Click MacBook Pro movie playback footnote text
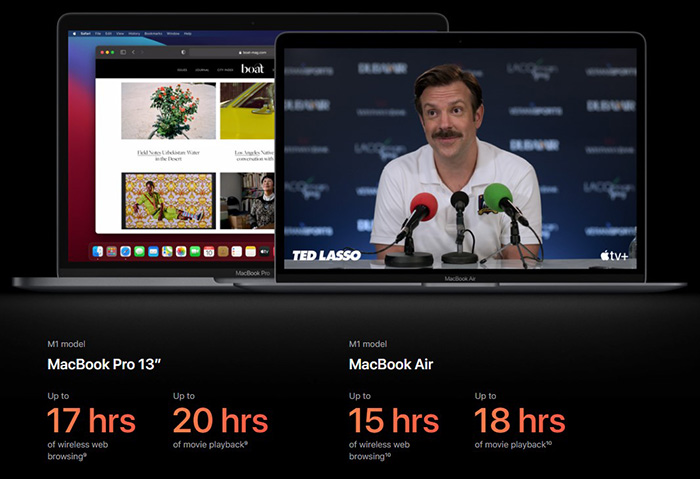The height and width of the screenshot is (479, 700). pyautogui.click(x=210, y=445)
